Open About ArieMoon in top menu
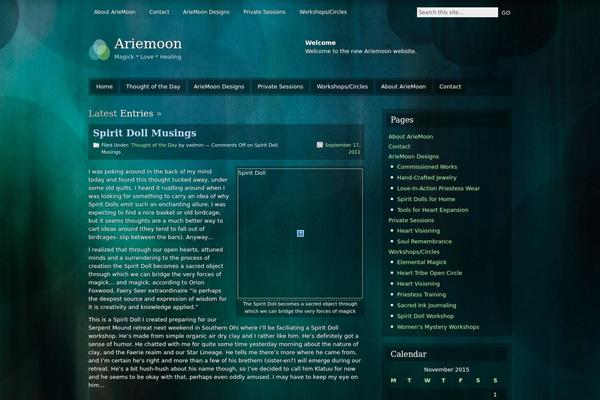600x400 pixels. 114,12
